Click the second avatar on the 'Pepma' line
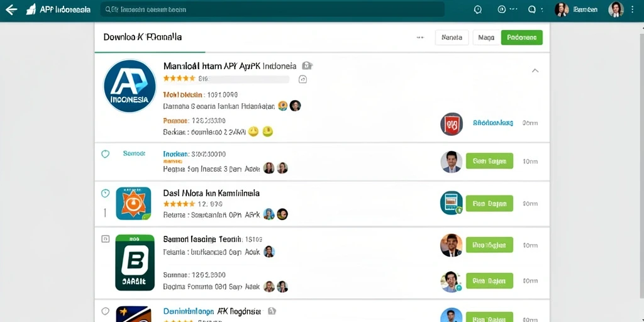This screenshot has height=322, width=644. point(282,168)
